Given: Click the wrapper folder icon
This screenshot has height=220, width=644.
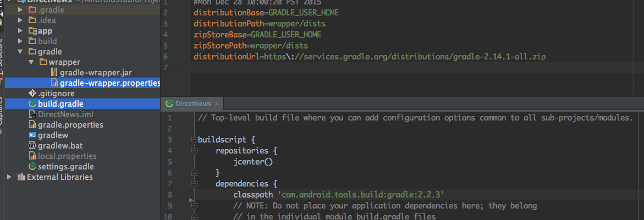Looking at the screenshot, I should [43, 62].
